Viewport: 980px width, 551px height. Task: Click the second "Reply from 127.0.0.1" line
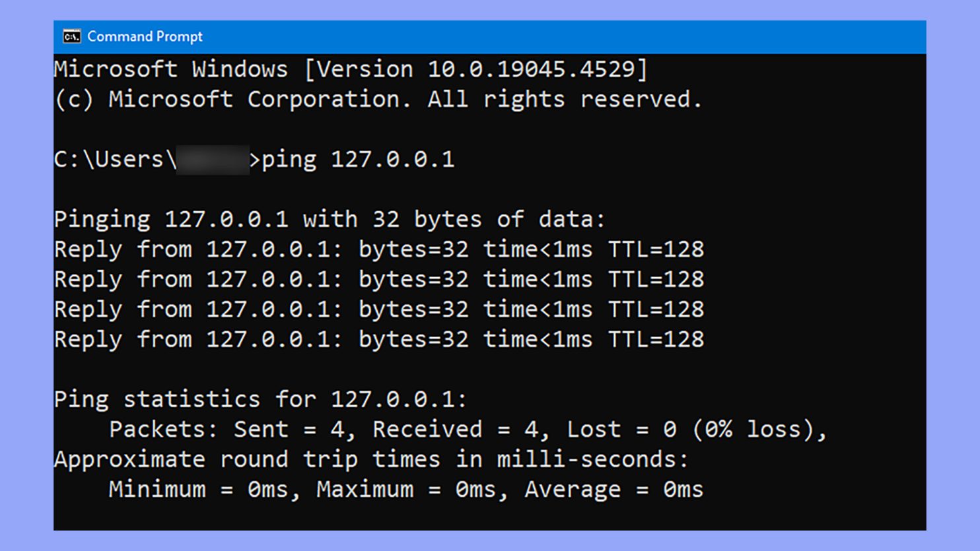pyautogui.click(x=378, y=280)
